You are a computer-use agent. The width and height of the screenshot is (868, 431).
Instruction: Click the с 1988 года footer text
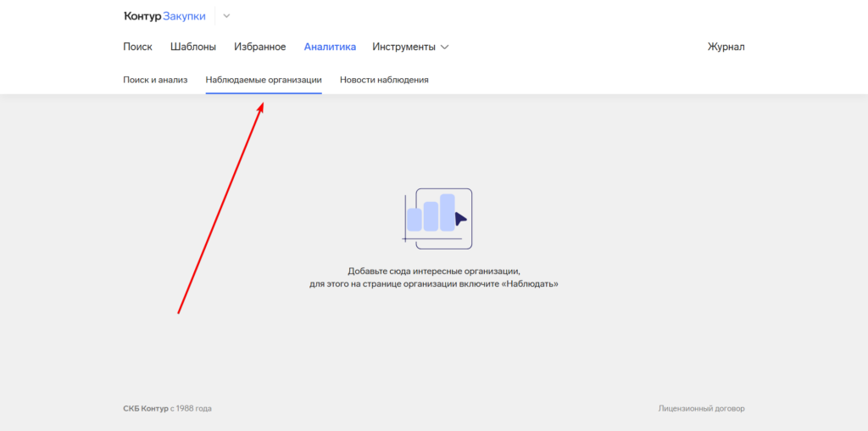[x=191, y=408]
